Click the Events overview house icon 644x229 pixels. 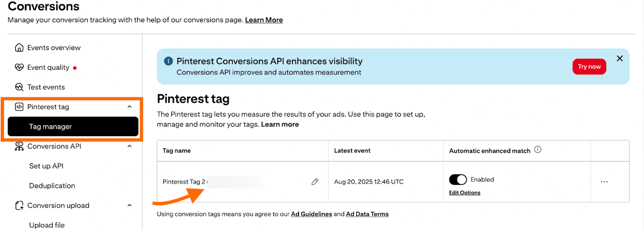pyautogui.click(x=19, y=47)
